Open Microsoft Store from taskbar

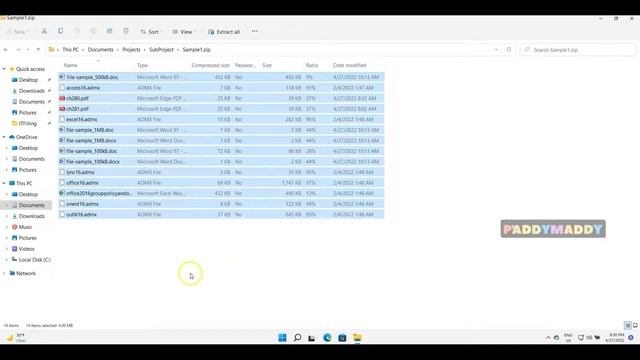(342, 338)
